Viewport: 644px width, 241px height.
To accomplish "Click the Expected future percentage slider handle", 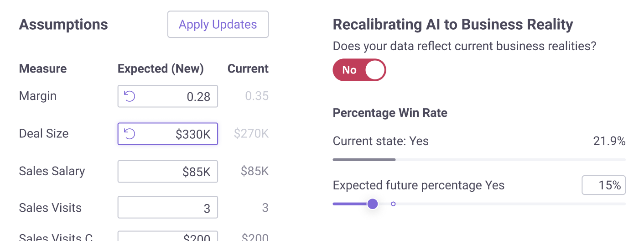I will click(373, 204).
